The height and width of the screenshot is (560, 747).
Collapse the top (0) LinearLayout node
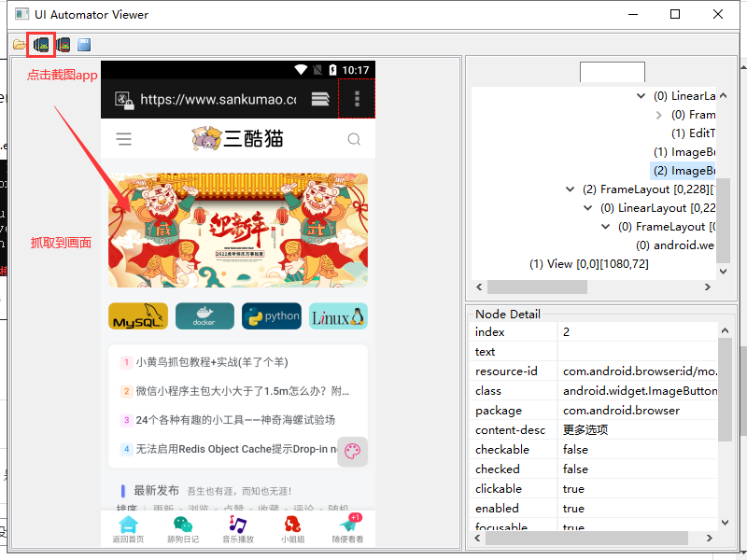point(641,96)
